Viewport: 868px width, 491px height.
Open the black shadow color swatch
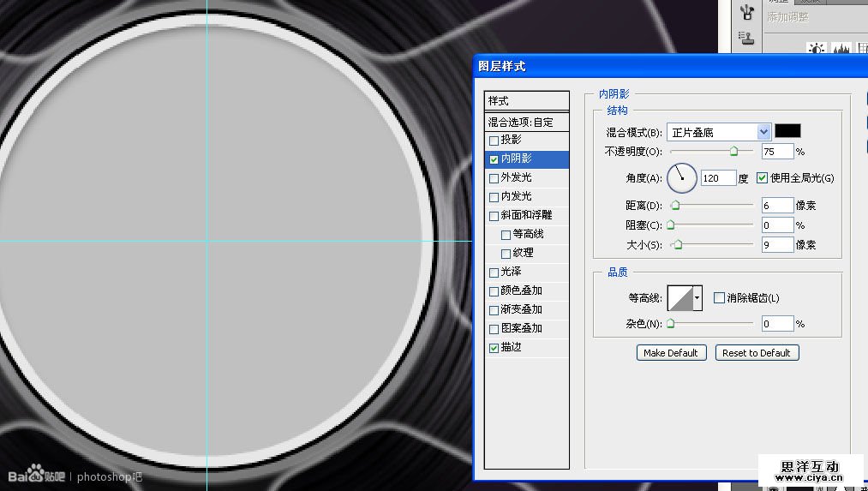coord(787,131)
